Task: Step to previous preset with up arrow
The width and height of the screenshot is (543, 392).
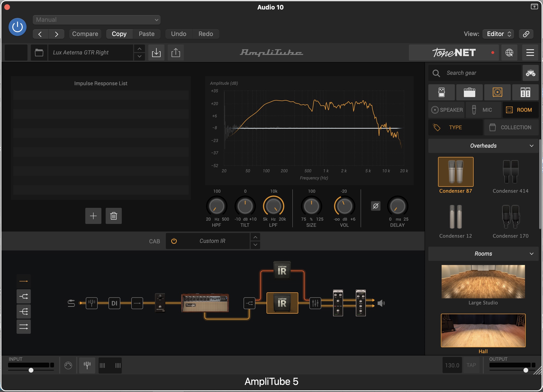Action: point(139,49)
